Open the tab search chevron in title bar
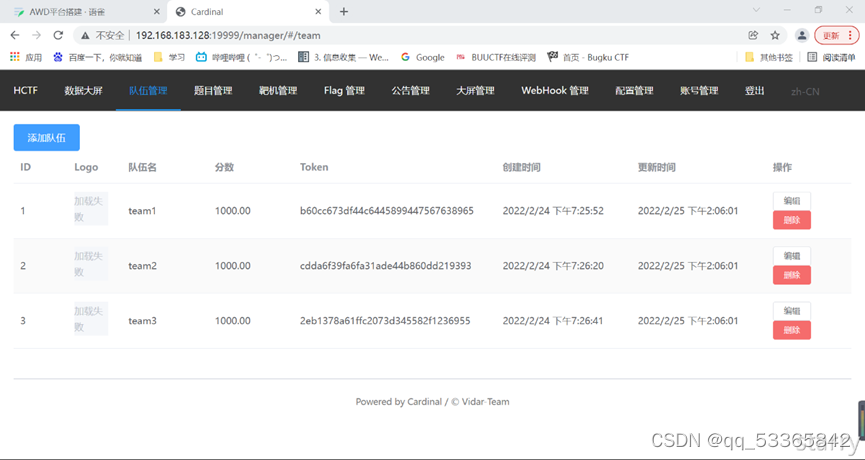865x460 pixels. click(x=756, y=10)
